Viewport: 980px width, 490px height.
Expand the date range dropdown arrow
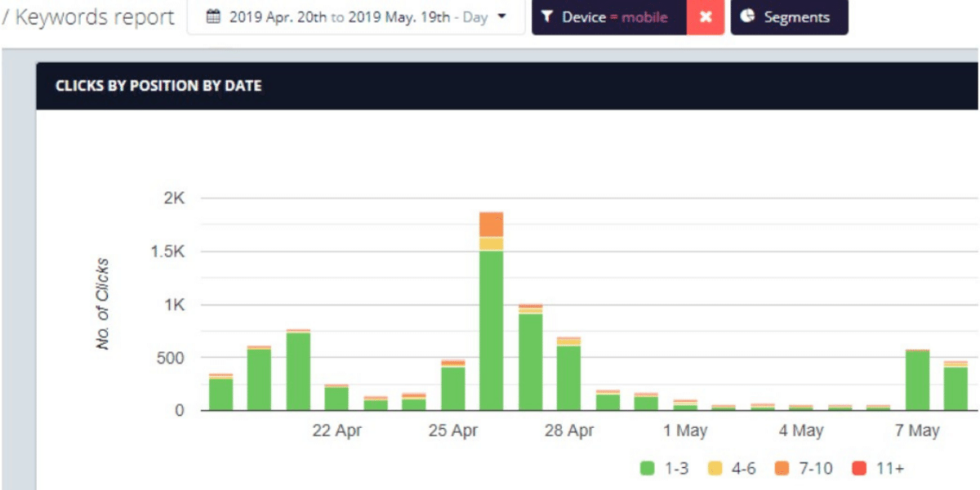pyautogui.click(x=501, y=16)
